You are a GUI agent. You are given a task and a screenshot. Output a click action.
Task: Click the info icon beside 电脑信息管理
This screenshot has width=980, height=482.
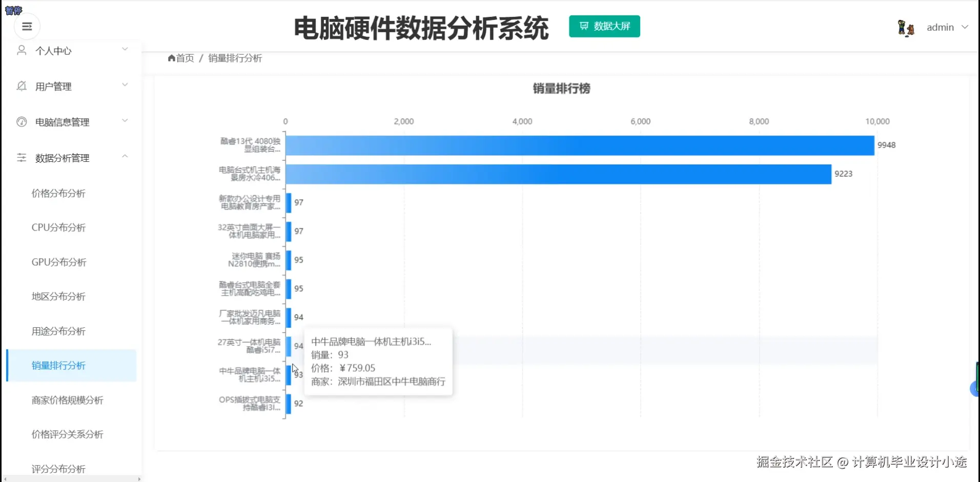[21, 121]
